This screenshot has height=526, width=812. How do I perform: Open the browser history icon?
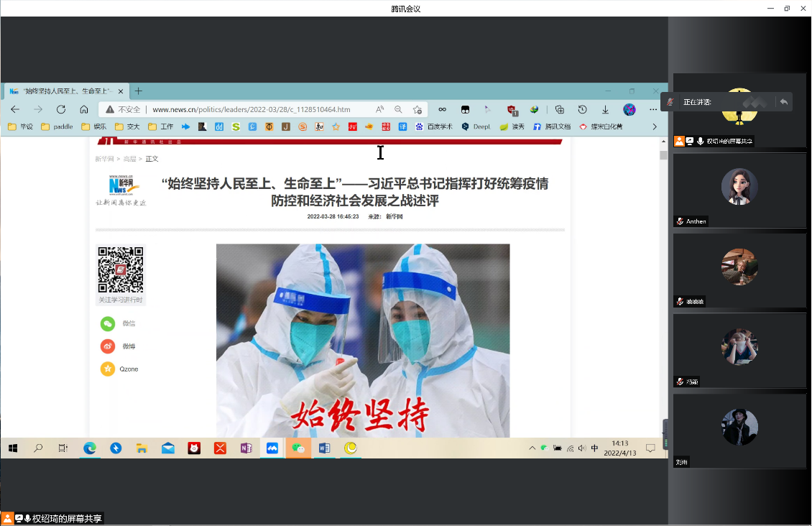583,109
